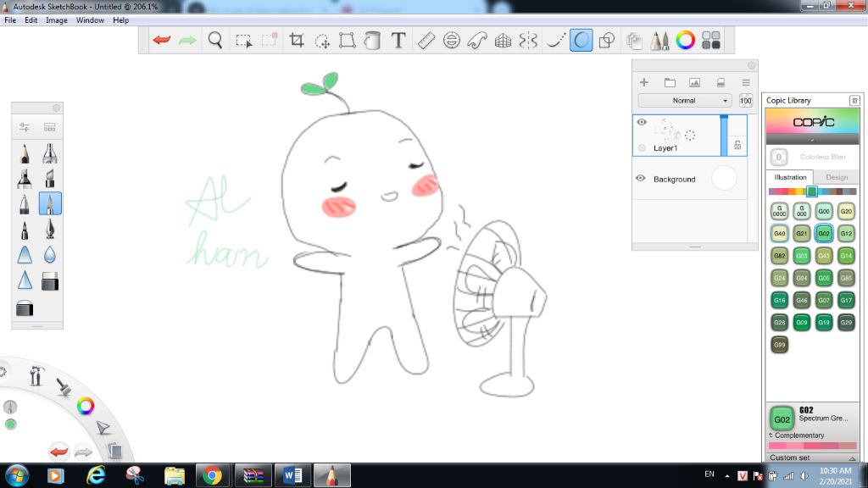Activate the Ellipse guide
Screen dimensions: 868x488
tap(452, 40)
